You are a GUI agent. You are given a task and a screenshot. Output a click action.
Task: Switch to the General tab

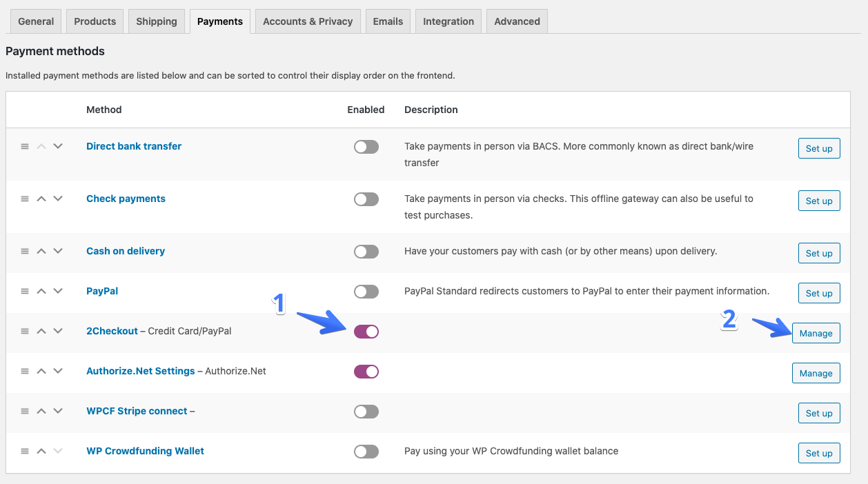point(36,21)
